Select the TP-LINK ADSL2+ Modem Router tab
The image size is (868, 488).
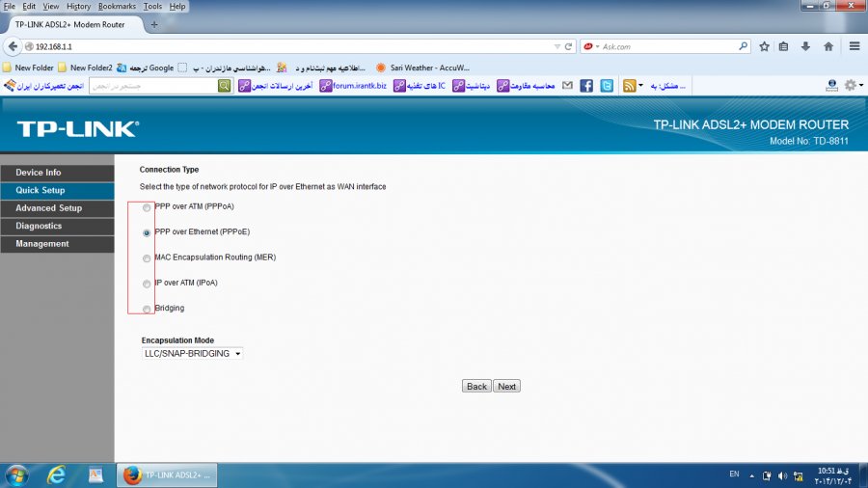coord(72,24)
